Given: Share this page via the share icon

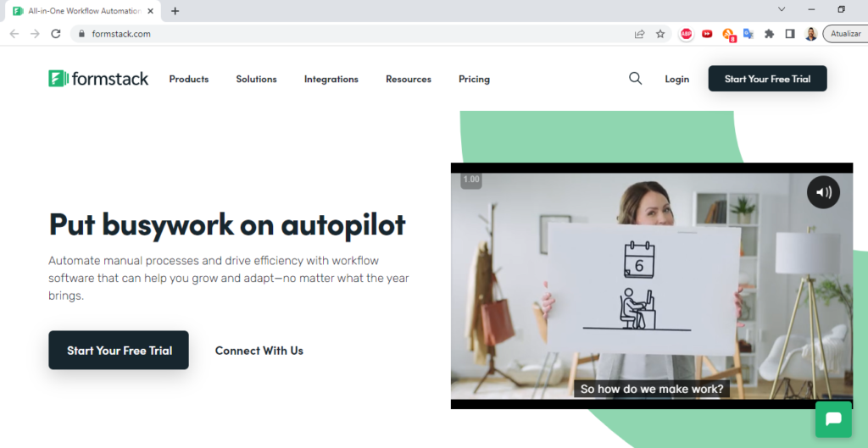Looking at the screenshot, I should click(x=639, y=34).
